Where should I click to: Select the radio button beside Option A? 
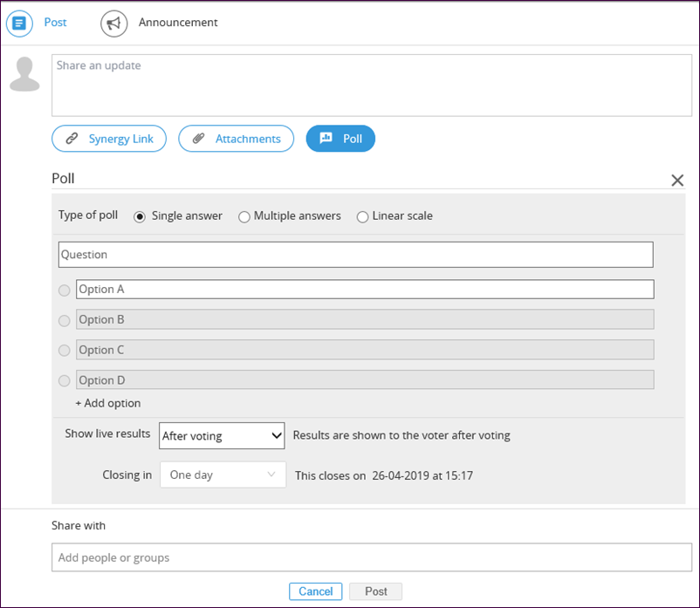[65, 290]
